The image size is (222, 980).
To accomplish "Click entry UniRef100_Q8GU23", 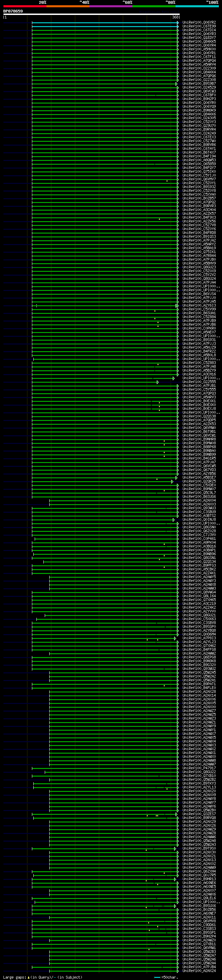I will pos(199,267).
